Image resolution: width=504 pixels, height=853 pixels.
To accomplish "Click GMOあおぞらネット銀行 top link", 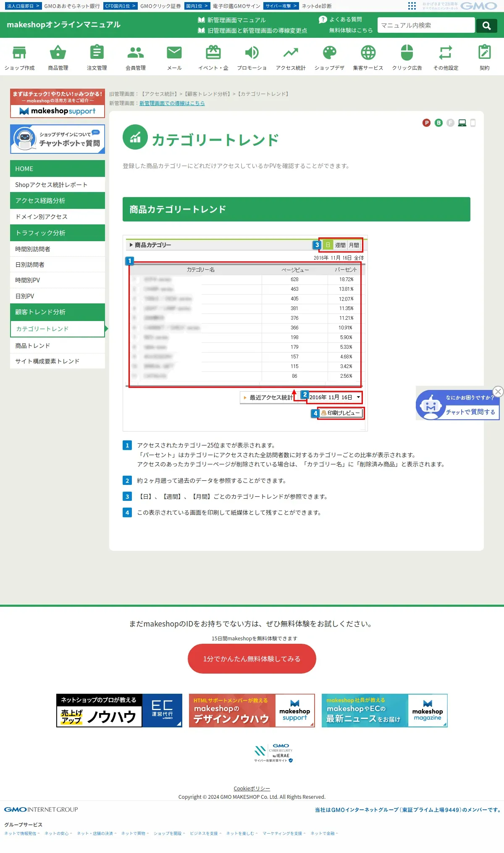I will pyautogui.click(x=72, y=6).
